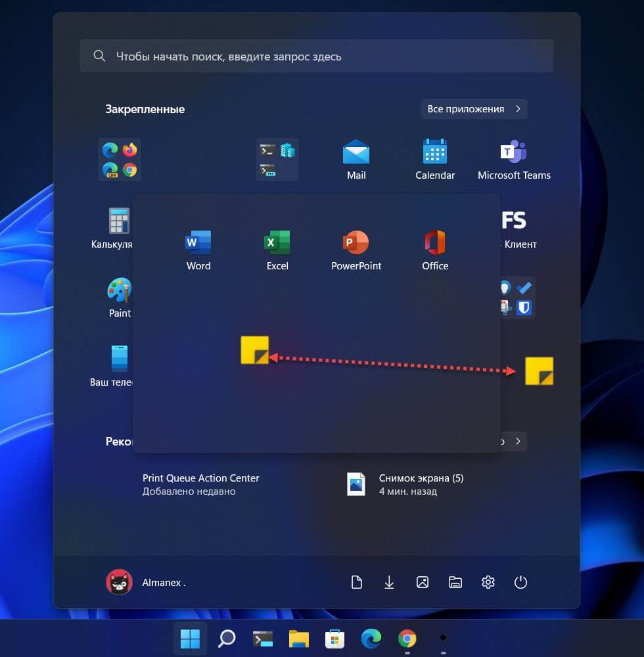
Task: Open Print Queue Action Center recommendation
Action: [x=200, y=484]
